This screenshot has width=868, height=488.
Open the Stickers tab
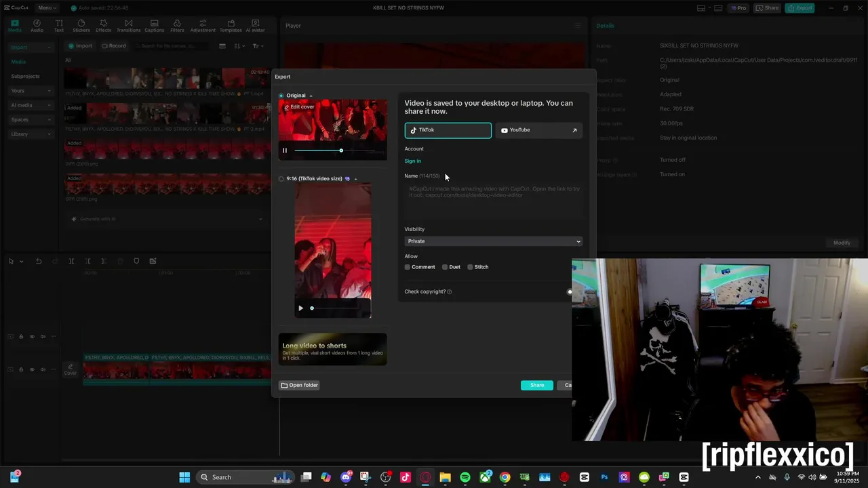[81, 26]
